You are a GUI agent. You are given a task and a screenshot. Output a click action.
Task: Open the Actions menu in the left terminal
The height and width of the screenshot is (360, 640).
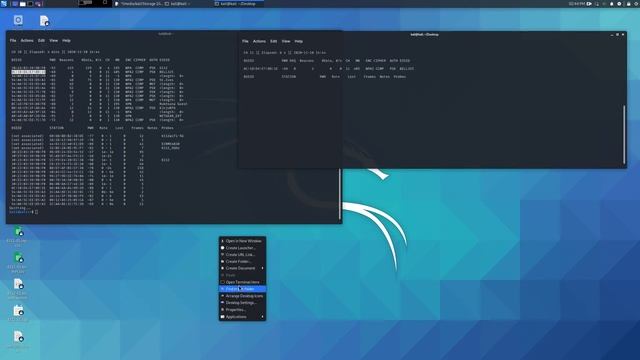[x=27, y=40]
